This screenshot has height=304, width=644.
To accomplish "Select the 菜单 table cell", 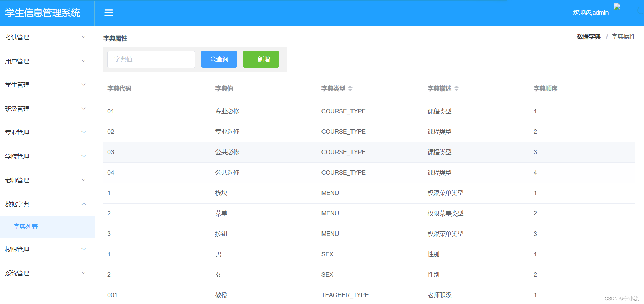I will 221,213.
